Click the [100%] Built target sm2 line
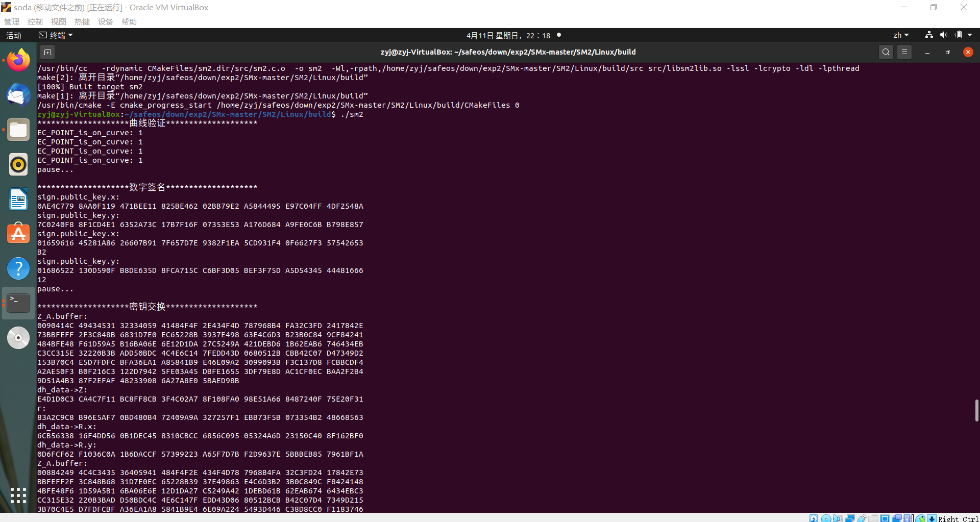 (90, 87)
